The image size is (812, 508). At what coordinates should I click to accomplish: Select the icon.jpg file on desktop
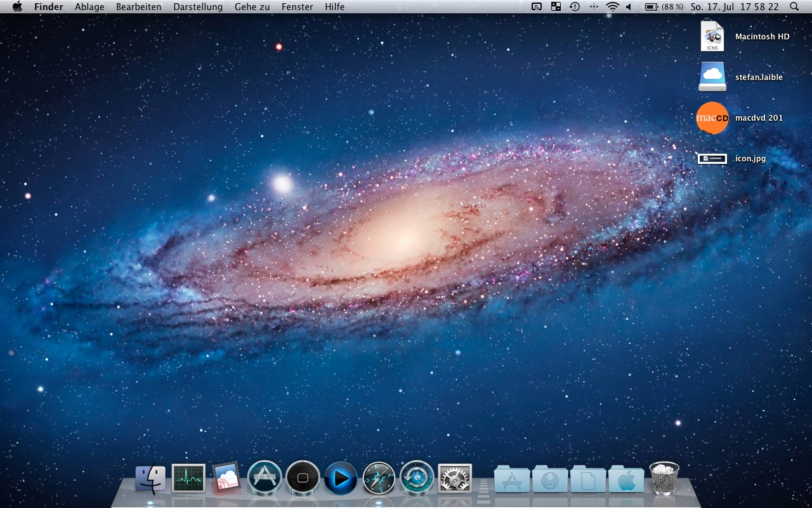pyautogui.click(x=712, y=159)
